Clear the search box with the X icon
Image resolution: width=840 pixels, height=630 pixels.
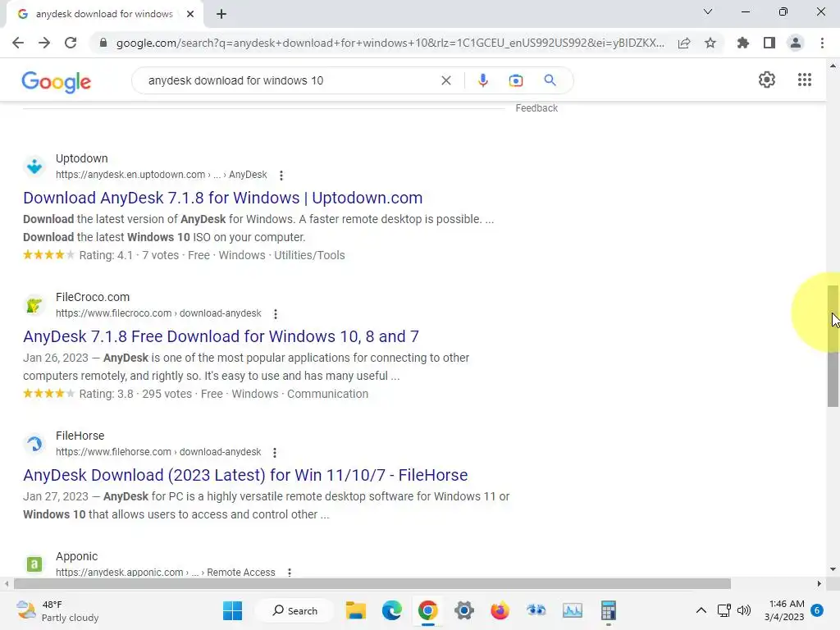click(x=445, y=80)
